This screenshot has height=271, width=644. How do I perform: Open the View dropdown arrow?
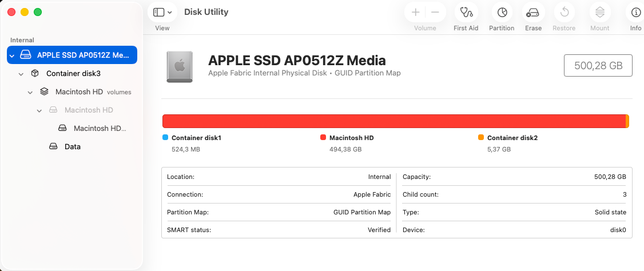click(170, 13)
